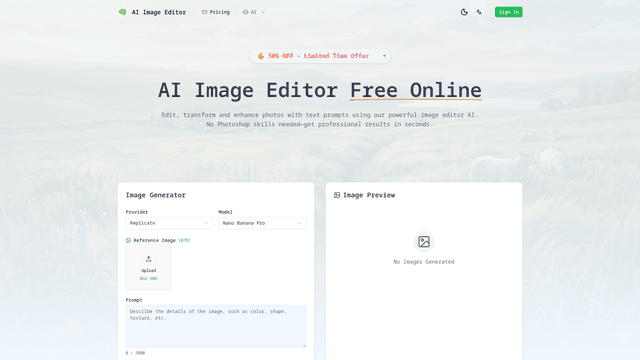
Task: Click the Reference Image icon
Action: coord(128,240)
